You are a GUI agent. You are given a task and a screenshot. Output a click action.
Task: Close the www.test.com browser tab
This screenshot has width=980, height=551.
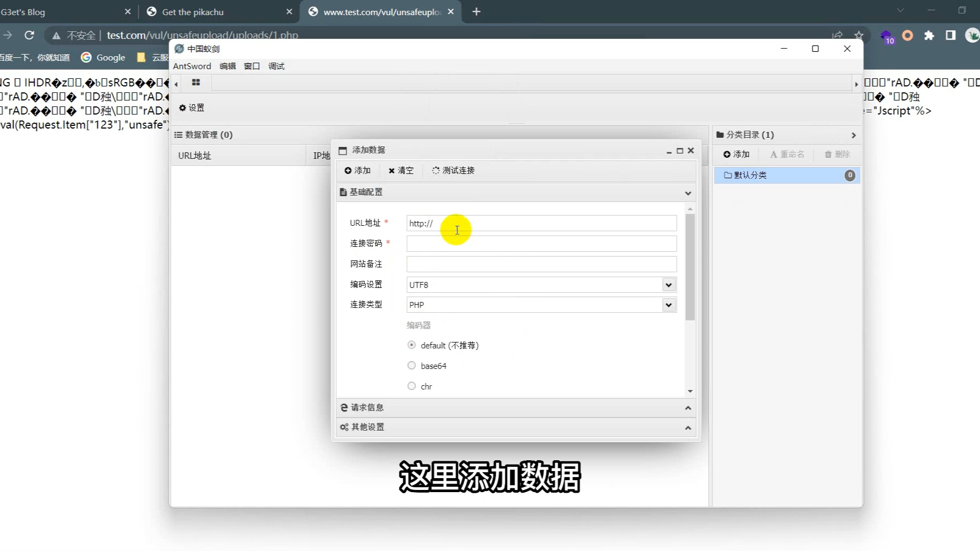(x=451, y=11)
